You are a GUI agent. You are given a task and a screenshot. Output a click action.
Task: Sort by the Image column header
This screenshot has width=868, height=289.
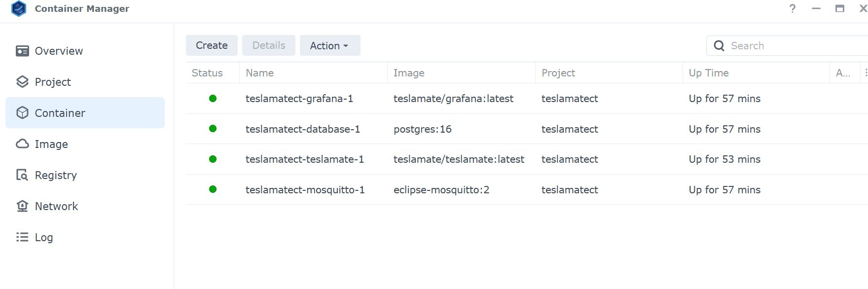click(x=461, y=72)
